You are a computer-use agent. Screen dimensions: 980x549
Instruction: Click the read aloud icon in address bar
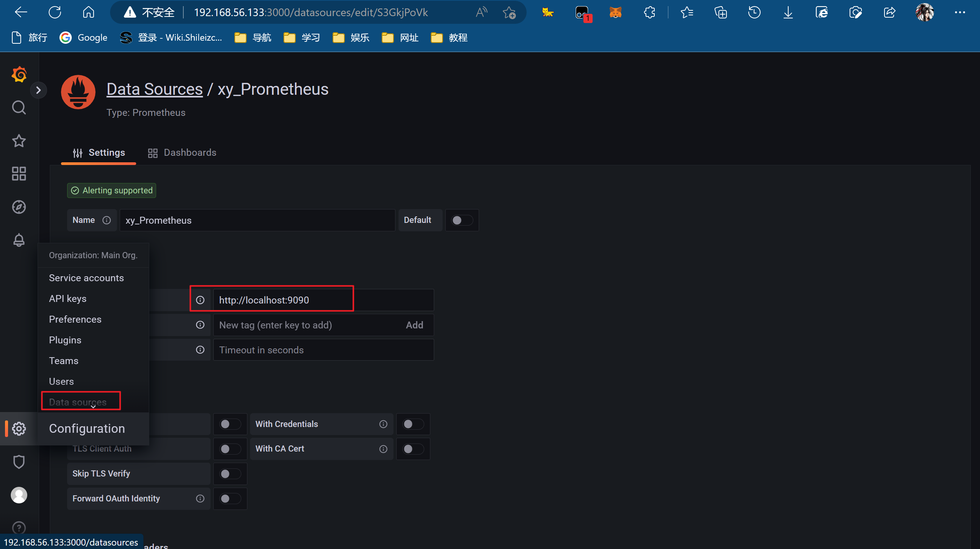[x=481, y=13]
